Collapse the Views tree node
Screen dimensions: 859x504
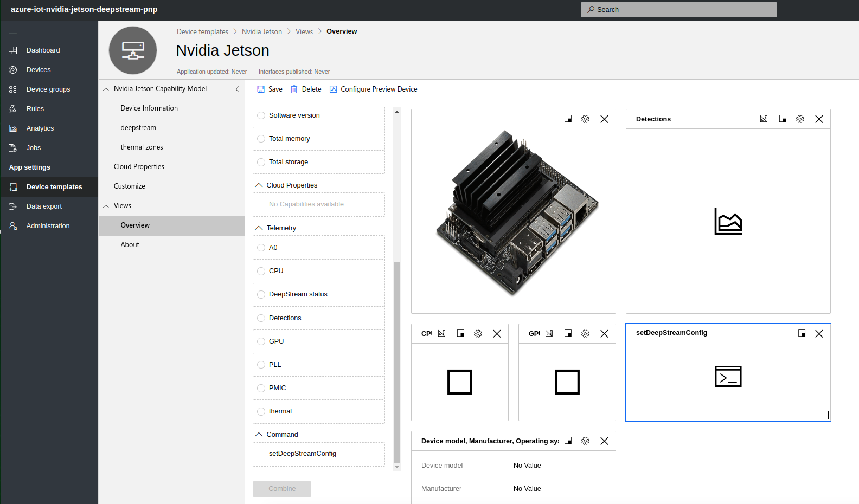[106, 206]
